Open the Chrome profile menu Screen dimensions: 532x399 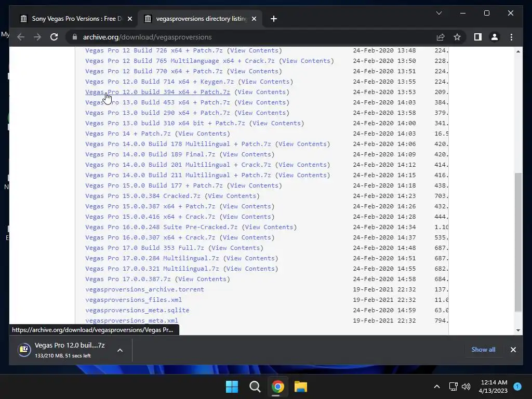click(495, 37)
